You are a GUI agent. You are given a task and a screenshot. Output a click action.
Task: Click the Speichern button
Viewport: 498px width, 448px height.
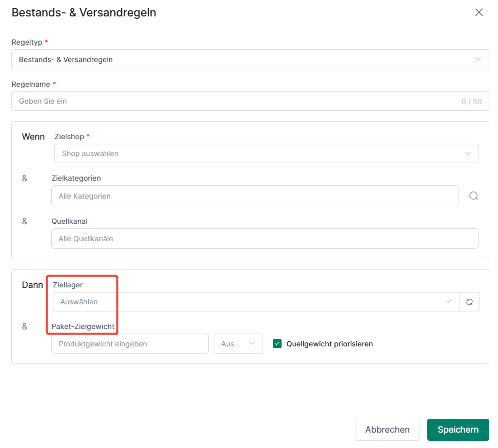(458, 430)
